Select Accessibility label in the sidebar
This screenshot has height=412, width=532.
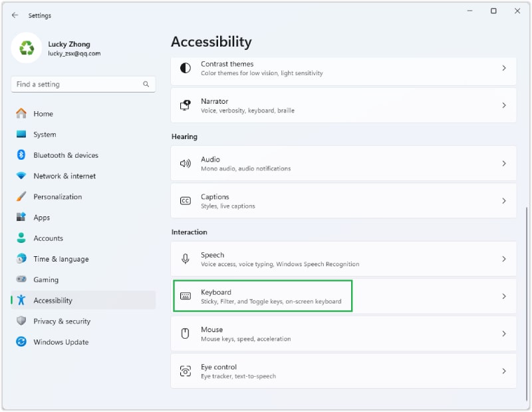click(x=53, y=300)
